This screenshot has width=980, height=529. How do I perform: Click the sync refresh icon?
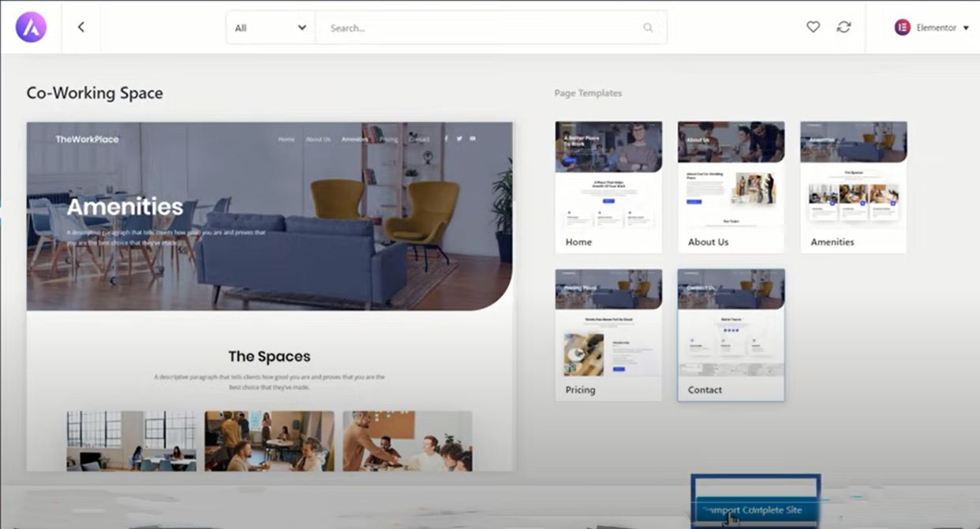click(843, 27)
